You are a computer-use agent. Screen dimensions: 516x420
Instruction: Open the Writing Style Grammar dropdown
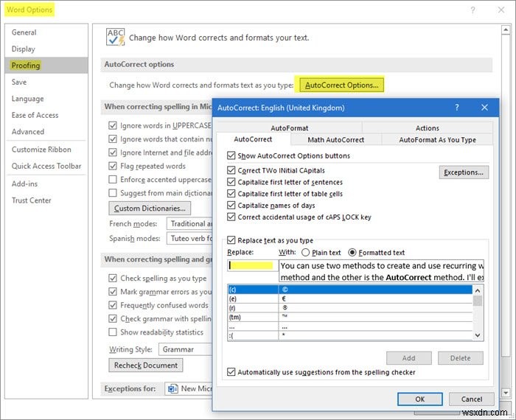tap(186, 349)
